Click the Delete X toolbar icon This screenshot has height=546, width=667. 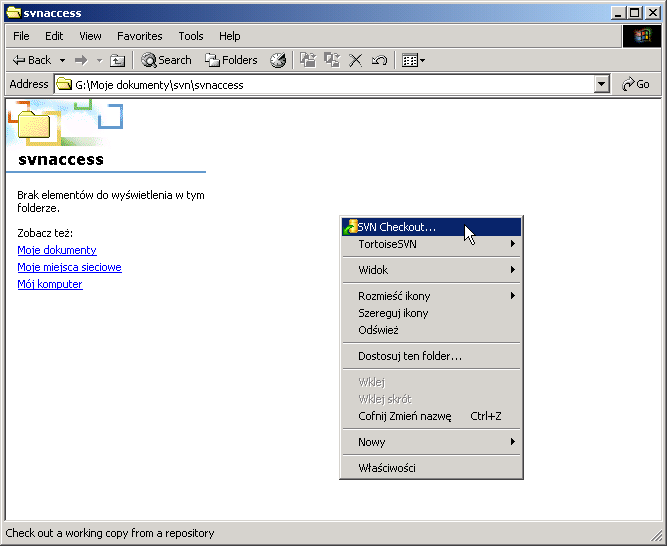pos(356,60)
